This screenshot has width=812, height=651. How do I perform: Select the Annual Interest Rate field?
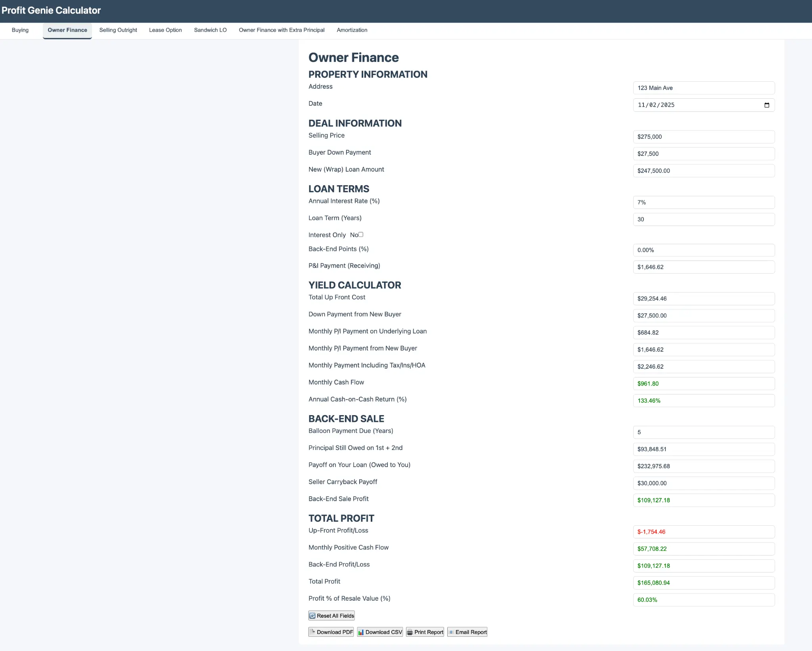click(704, 202)
